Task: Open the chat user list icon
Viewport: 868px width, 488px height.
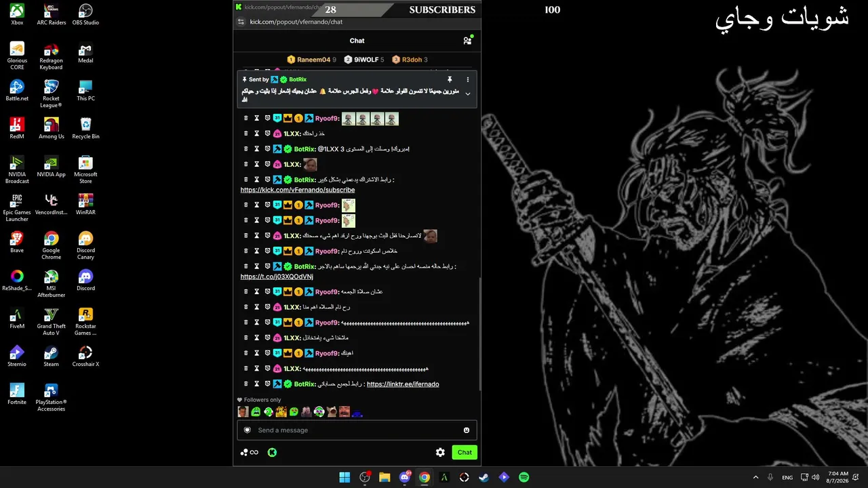Action: coord(467,41)
